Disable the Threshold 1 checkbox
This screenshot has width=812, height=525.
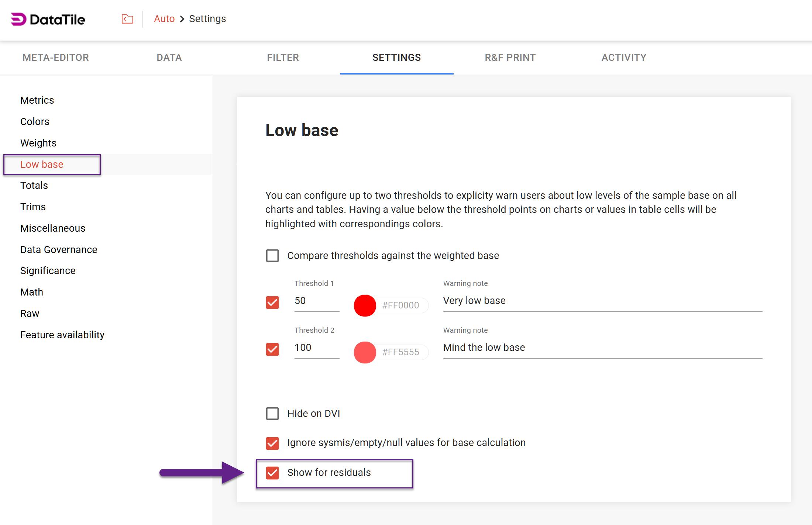(272, 303)
